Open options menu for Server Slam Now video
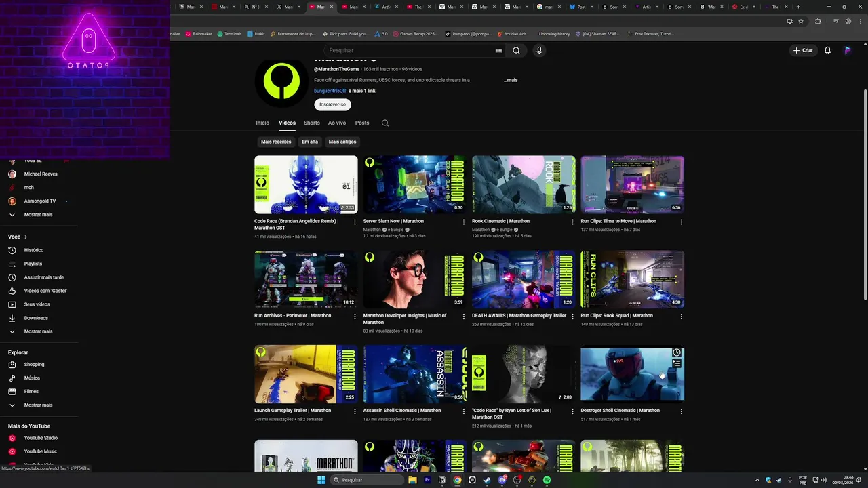This screenshot has width=868, height=488. click(464, 222)
